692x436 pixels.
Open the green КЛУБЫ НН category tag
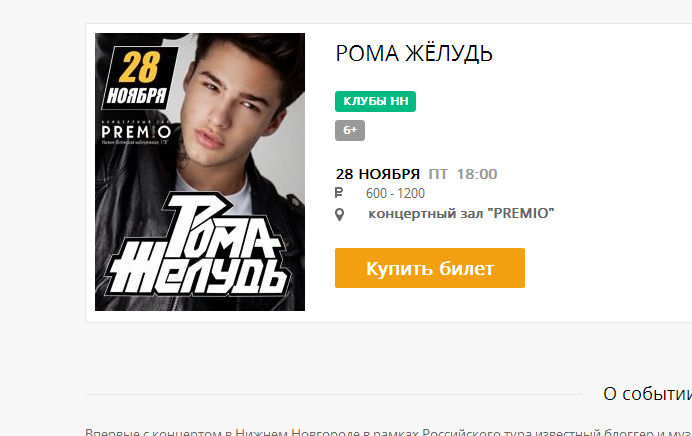(x=375, y=101)
